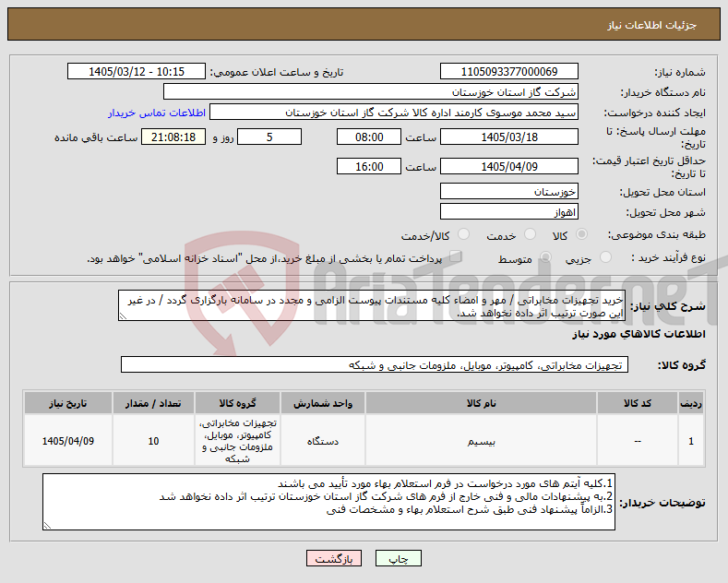728x583 pixels.
Task: Click the announcement date field 1405/03/12 - 10:15
Action: click(x=137, y=71)
